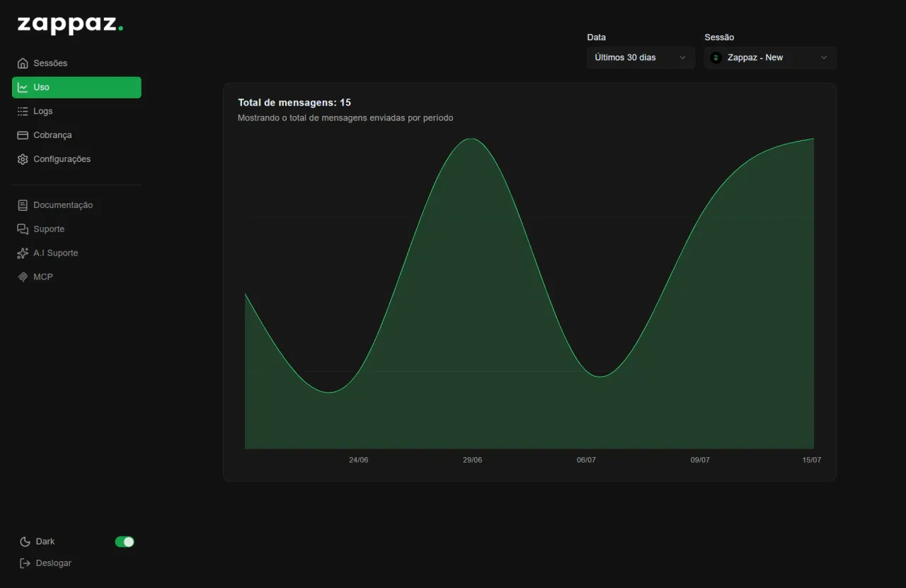Click the moon icon beside Dark

(25, 541)
